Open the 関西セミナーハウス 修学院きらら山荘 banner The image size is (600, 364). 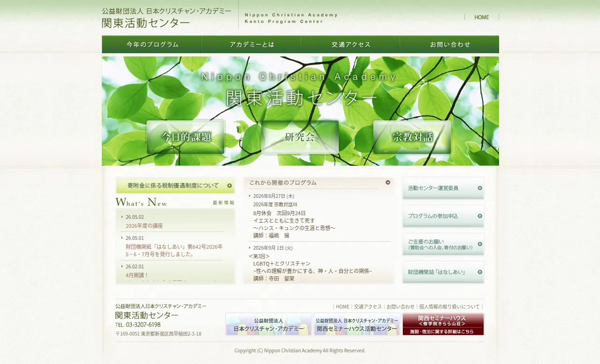coord(443,324)
